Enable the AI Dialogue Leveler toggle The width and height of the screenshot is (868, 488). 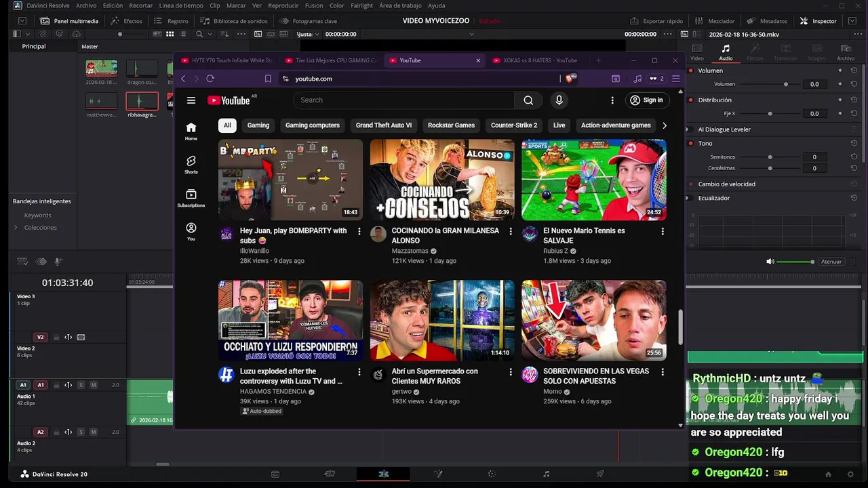point(691,129)
